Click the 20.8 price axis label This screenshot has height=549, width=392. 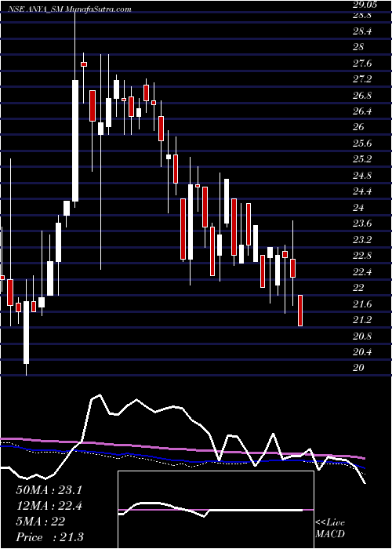click(x=361, y=336)
